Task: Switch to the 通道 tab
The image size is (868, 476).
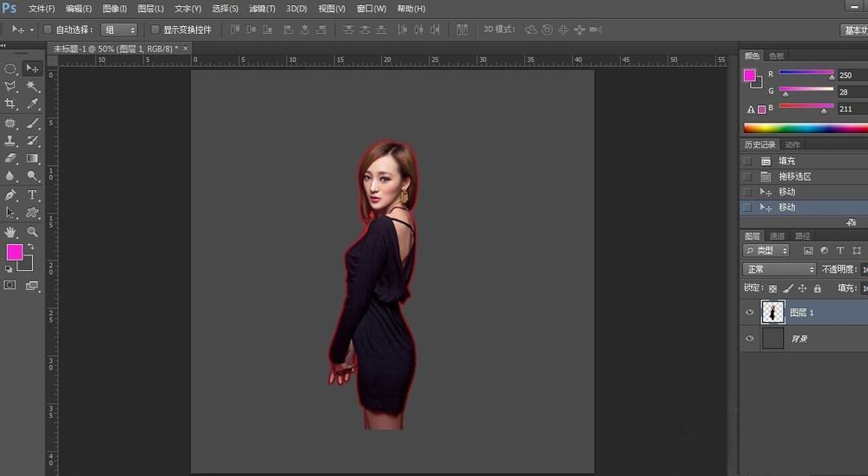Action: coord(777,235)
